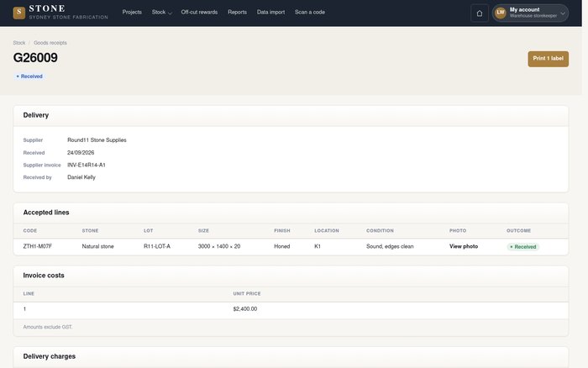The width and height of the screenshot is (588, 368).
Task: Open Scan a code page
Action: (310, 13)
